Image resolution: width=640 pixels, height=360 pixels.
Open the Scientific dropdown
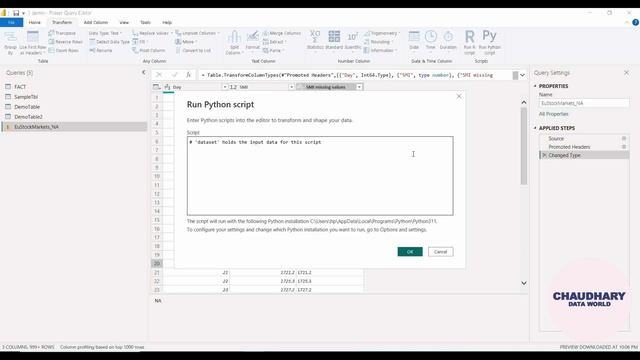353,41
